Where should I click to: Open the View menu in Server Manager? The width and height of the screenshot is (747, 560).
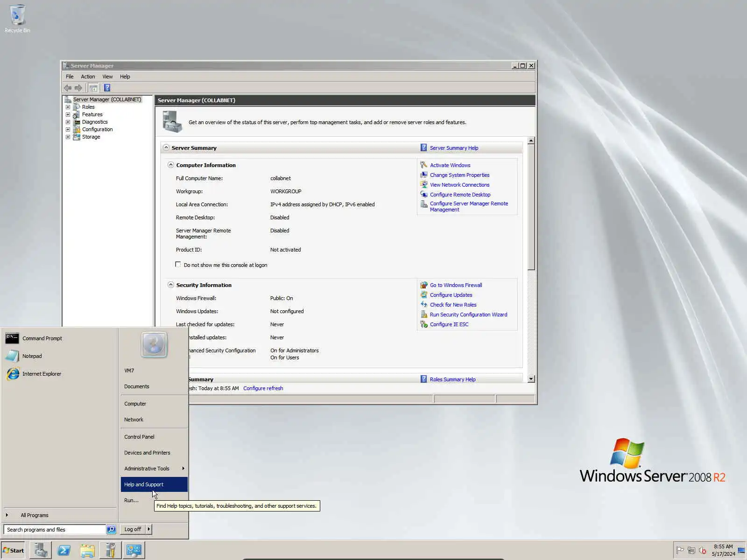coord(107,77)
